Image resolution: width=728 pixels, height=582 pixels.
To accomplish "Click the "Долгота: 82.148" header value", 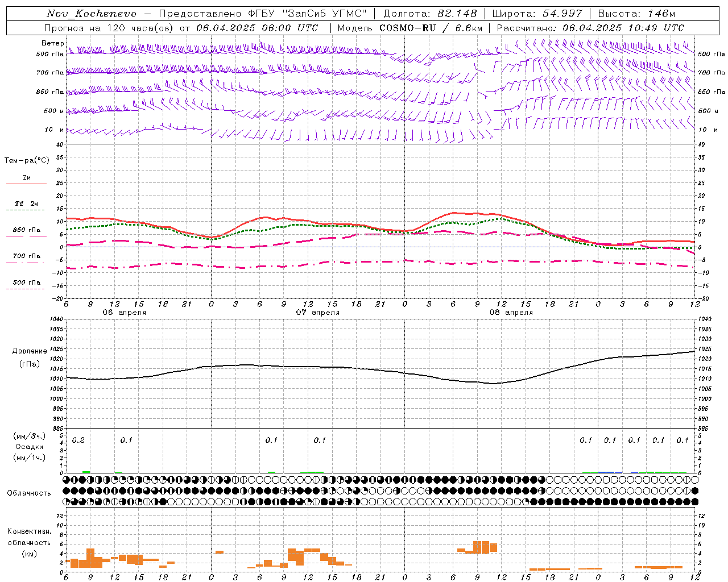I will (x=430, y=14).
